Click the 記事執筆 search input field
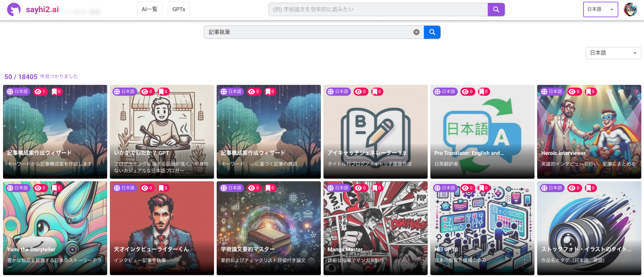 pos(314,32)
